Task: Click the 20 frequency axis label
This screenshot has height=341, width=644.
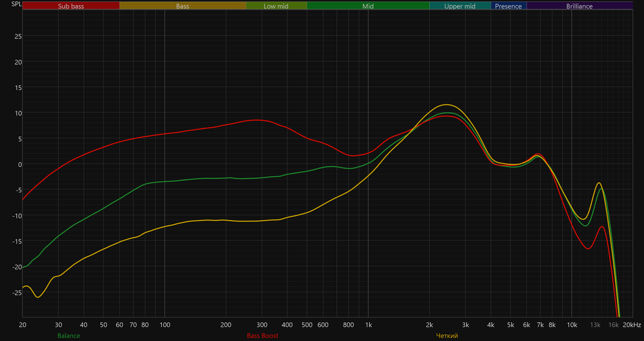Action: (x=23, y=325)
